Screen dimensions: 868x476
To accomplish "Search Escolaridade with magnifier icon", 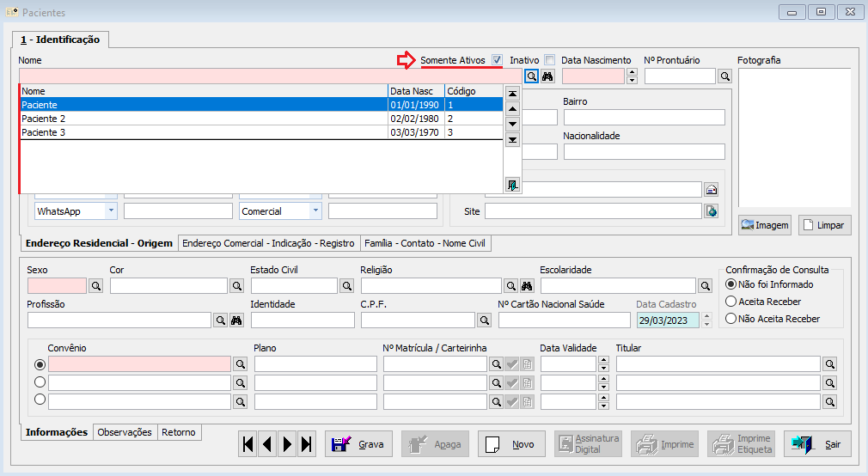I will (x=705, y=285).
